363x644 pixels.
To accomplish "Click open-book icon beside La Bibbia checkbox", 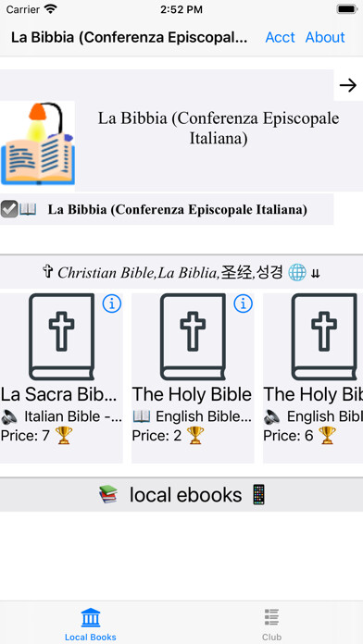I will (28, 209).
